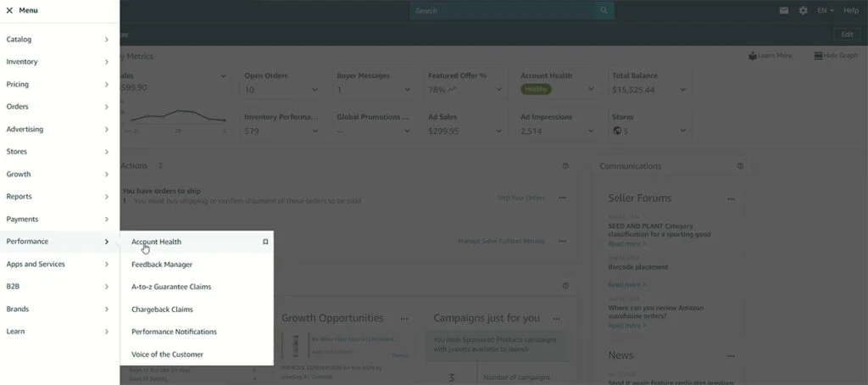Close the menu with the X icon
The height and width of the screenshot is (385, 868).
click(x=9, y=10)
